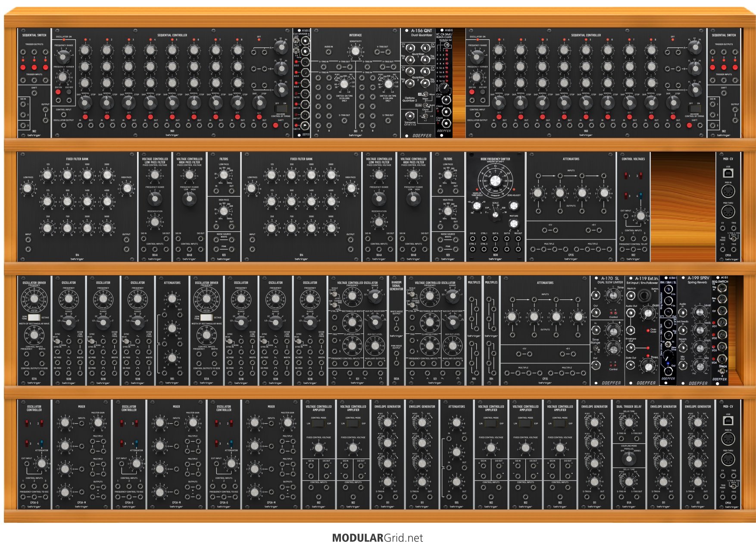The height and width of the screenshot is (547, 756).
Task: Click the Envelope Out jack on A-119
Action: (x=631, y=348)
